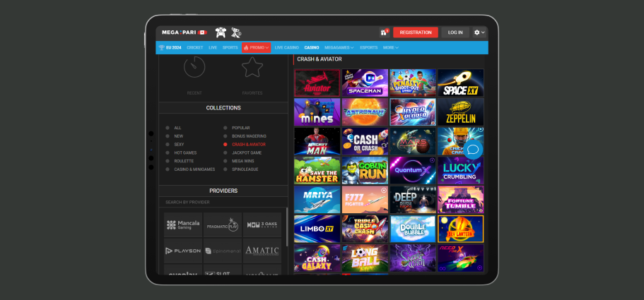
Task: Open the Long Ball game
Action: pos(365,258)
